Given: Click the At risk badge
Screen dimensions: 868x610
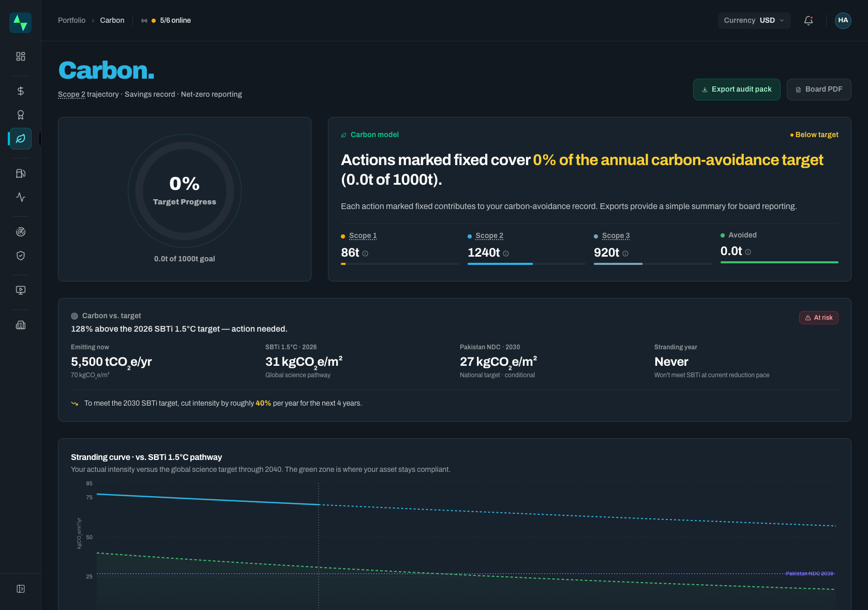Looking at the screenshot, I should point(819,318).
